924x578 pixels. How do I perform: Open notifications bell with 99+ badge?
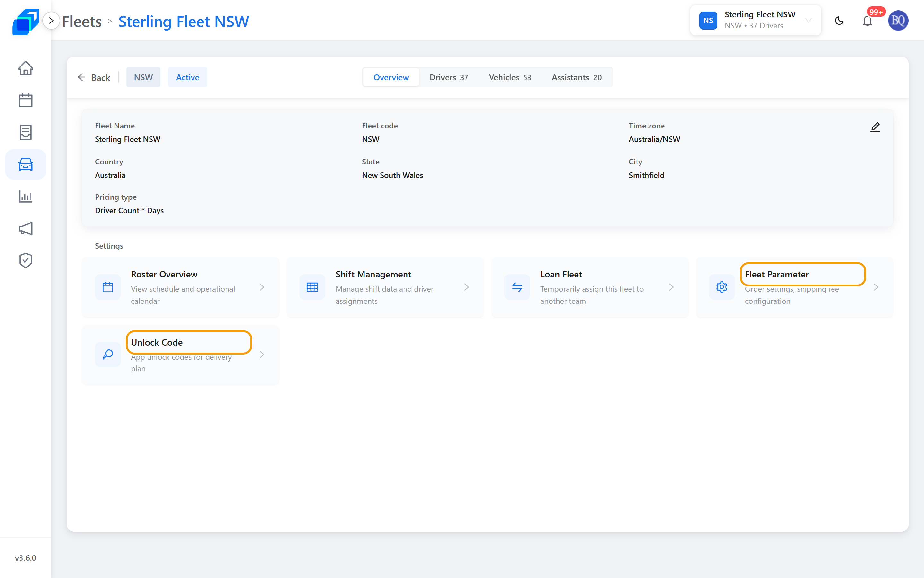[868, 21]
